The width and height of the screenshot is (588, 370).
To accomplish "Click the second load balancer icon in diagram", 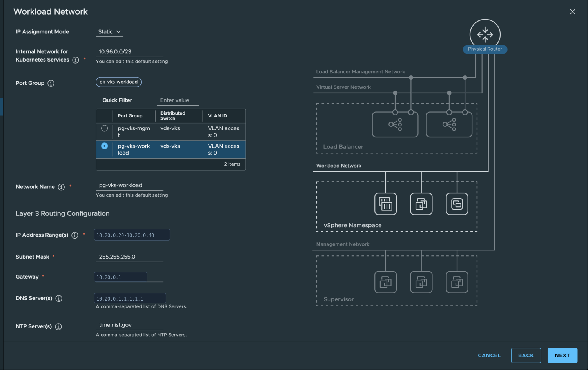I will coord(449,124).
